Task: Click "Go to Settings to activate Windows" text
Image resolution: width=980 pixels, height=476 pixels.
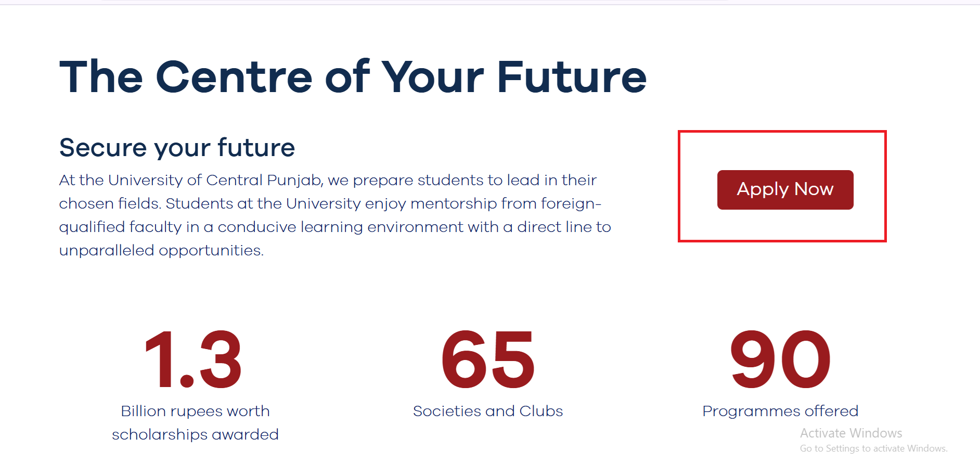Action: pyautogui.click(x=873, y=448)
